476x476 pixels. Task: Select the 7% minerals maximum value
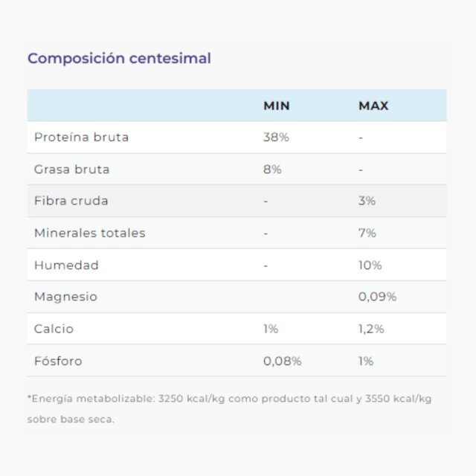click(367, 233)
